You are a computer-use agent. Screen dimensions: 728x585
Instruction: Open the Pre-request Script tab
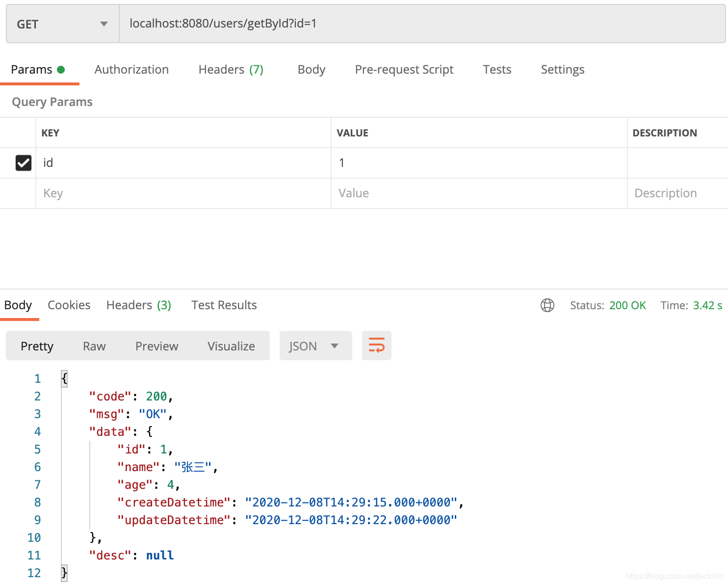[404, 70]
